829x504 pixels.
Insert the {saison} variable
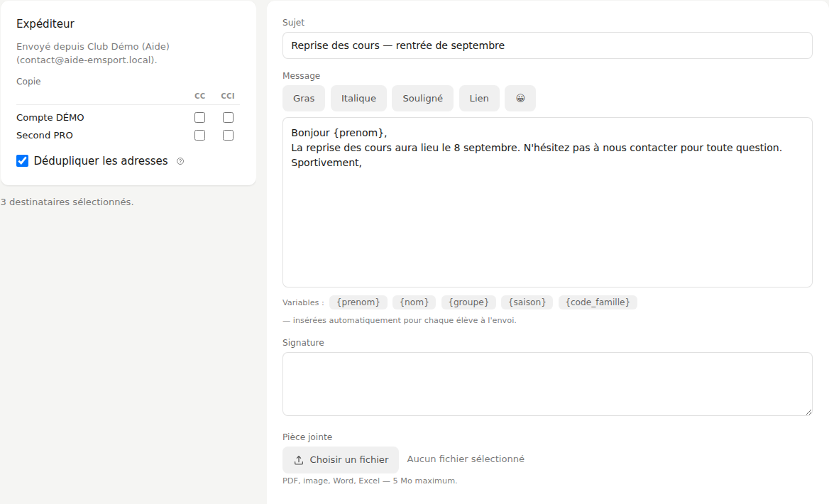[527, 302]
